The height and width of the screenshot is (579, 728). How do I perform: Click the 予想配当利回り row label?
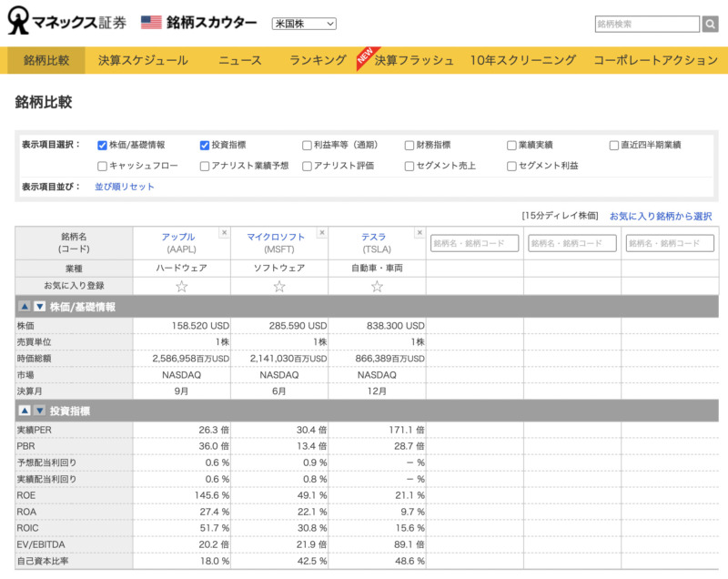46,462
